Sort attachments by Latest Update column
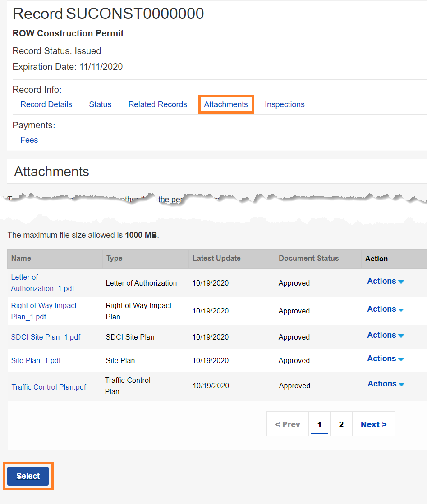Screen dimensions: 427x504 click(x=216, y=259)
